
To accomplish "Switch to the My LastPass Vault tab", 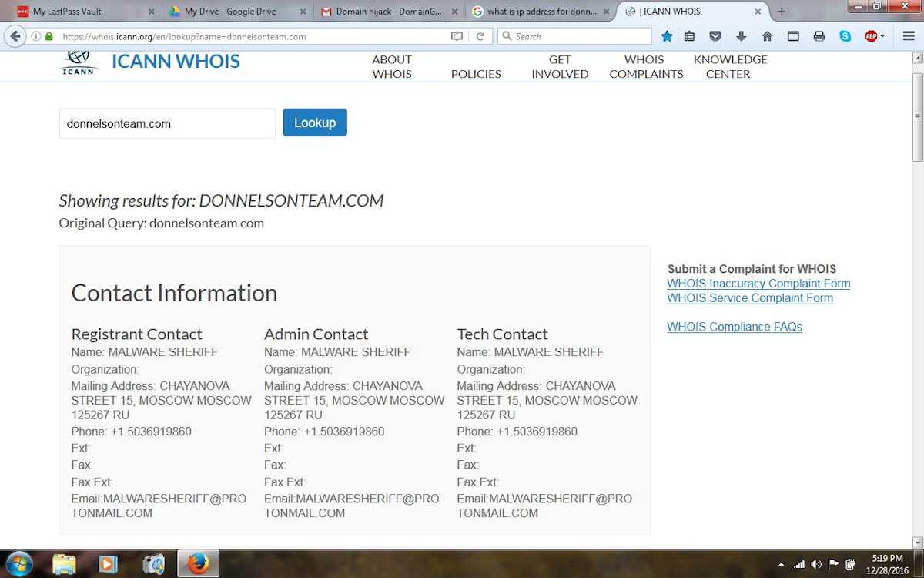I will tap(85, 12).
